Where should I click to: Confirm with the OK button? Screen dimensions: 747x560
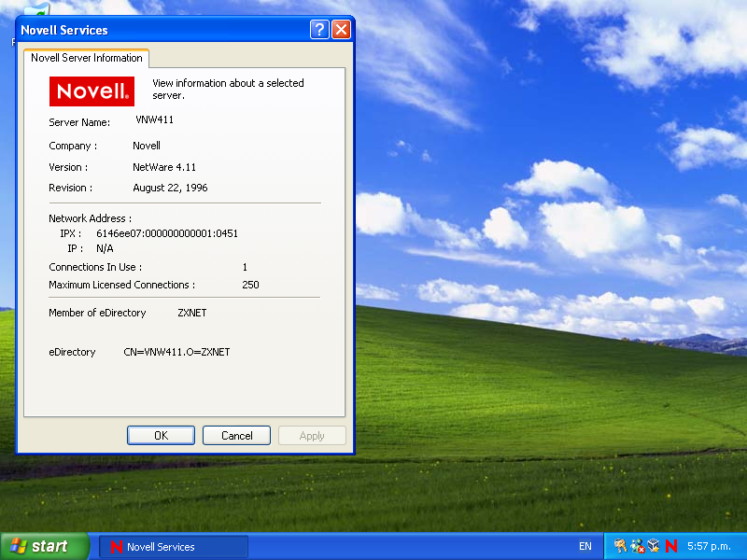click(161, 435)
